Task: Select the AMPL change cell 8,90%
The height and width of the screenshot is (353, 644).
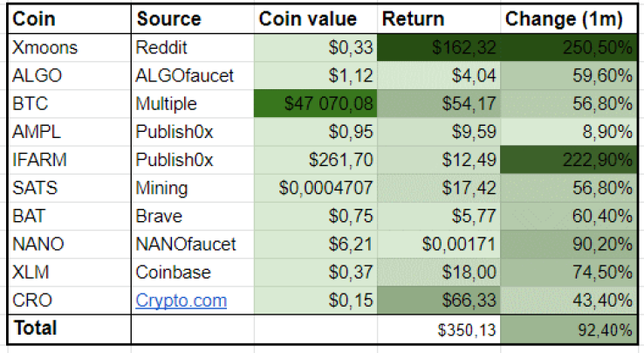Action: tap(569, 132)
